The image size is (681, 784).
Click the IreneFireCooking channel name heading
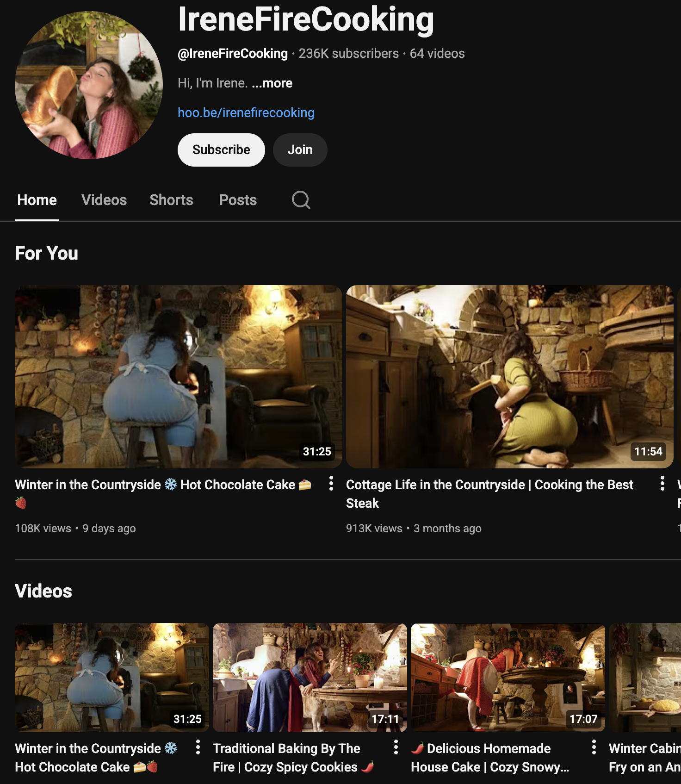coord(306,19)
